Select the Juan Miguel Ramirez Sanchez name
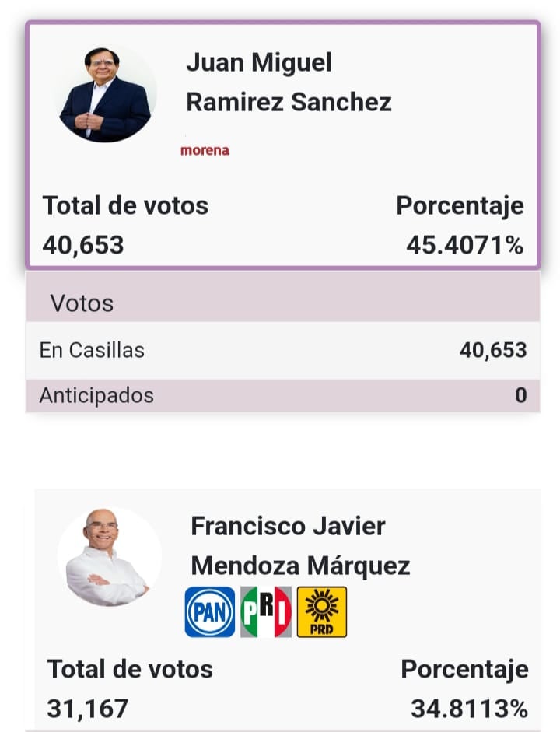 (289, 82)
